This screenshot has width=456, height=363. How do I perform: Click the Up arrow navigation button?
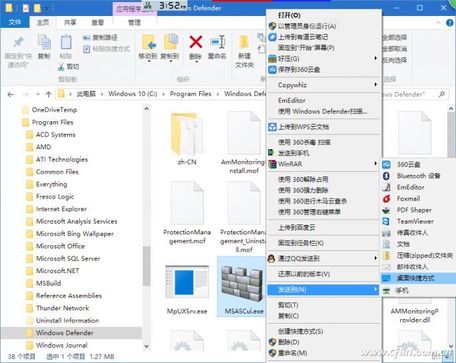tap(48, 94)
